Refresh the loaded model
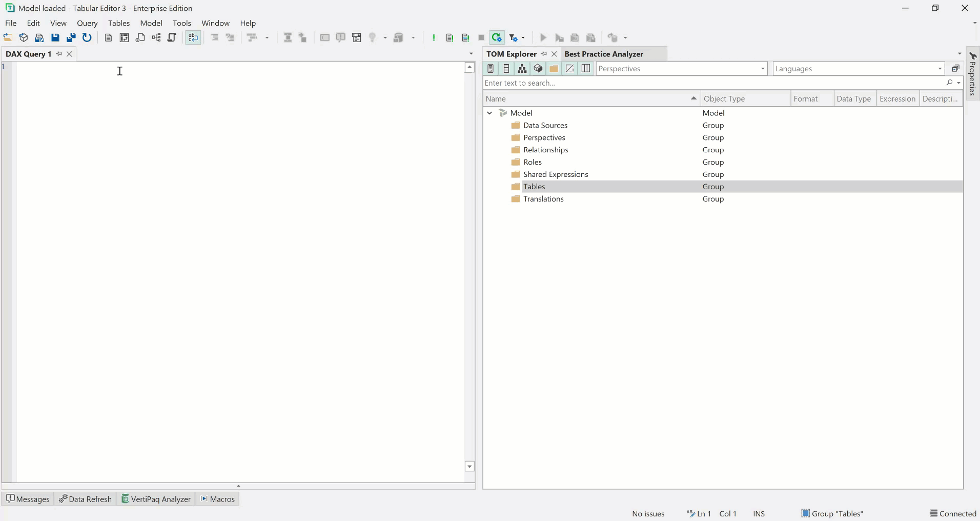The image size is (980, 521). point(87,37)
